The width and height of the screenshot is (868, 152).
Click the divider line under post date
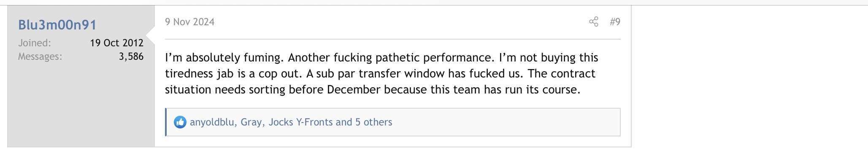point(392,39)
